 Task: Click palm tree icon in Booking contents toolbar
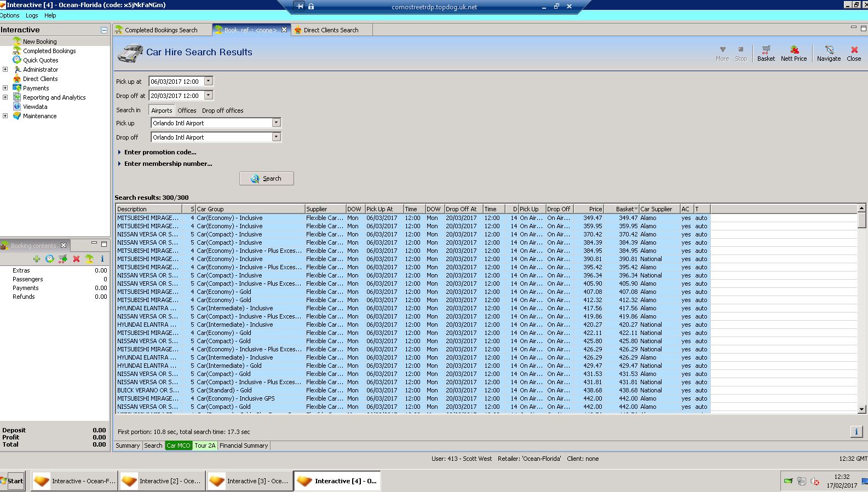89,259
